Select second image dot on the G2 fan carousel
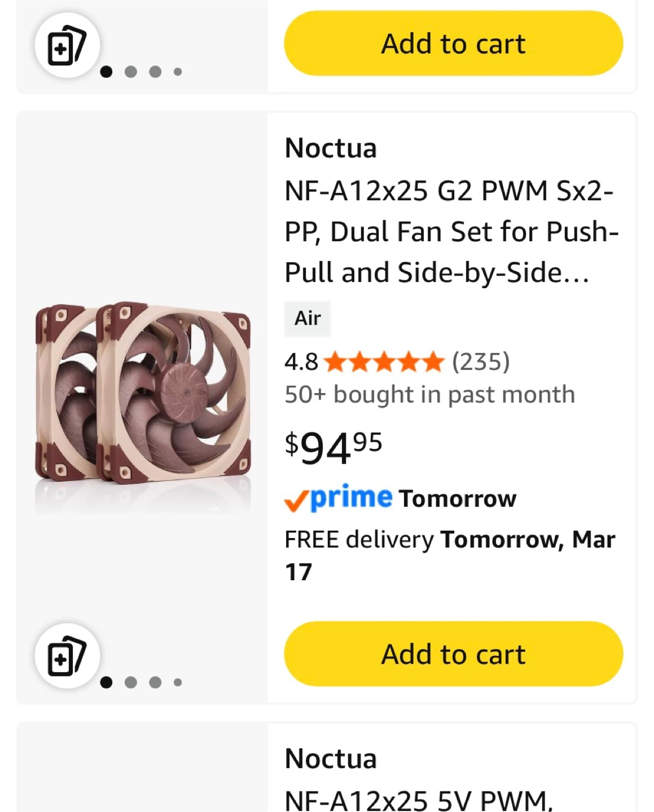 131,682
